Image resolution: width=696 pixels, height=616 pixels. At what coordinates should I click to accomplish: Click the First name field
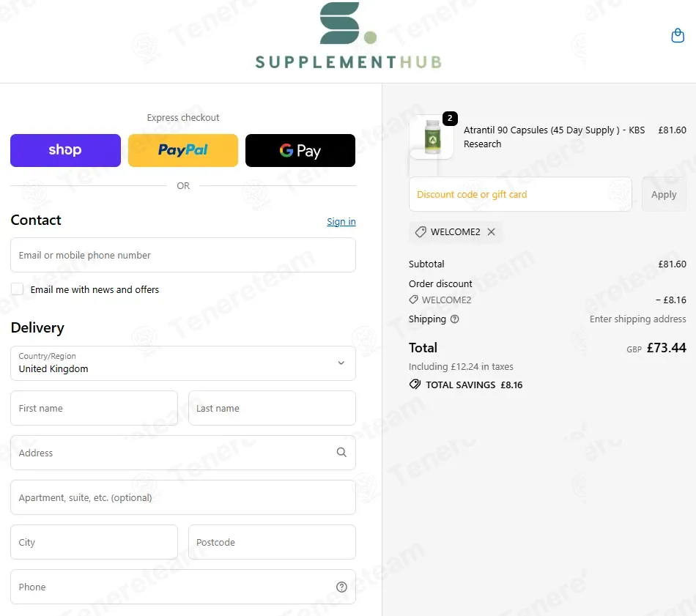point(94,408)
